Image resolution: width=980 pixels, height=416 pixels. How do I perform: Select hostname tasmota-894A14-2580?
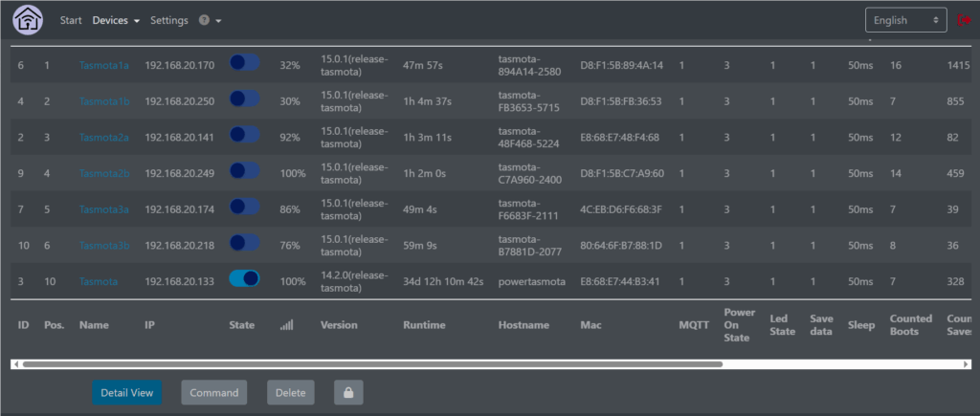(529, 65)
